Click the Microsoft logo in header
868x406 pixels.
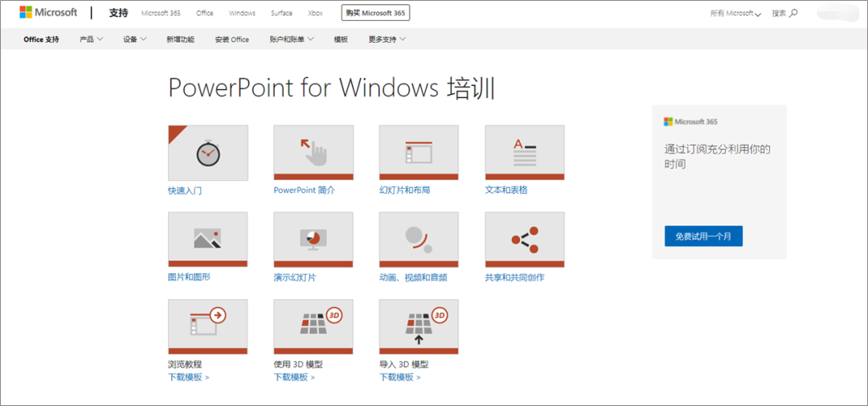click(x=49, y=13)
